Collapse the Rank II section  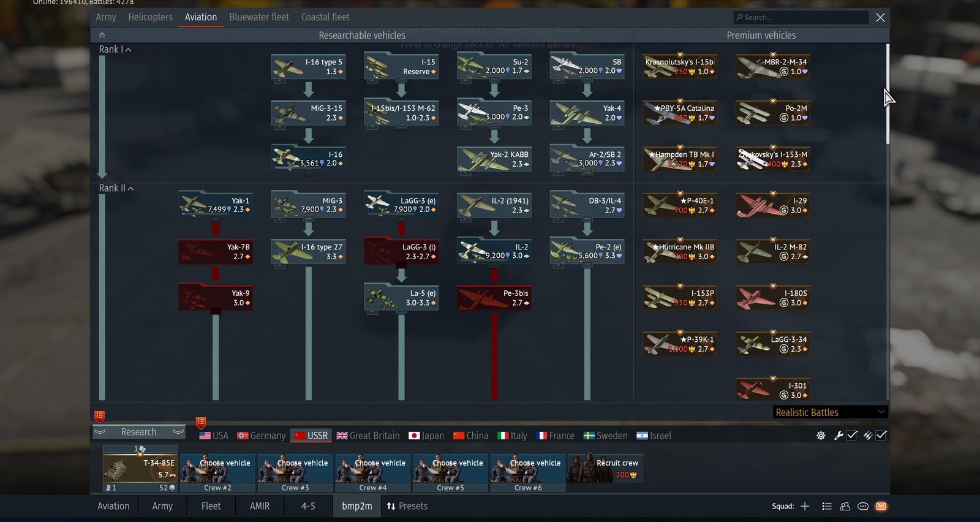click(x=116, y=188)
